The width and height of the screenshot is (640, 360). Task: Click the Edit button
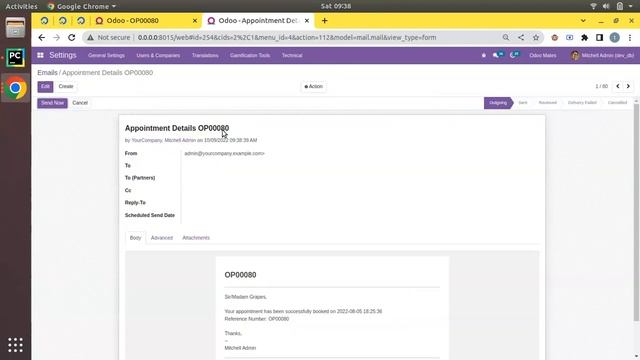click(45, 87)
